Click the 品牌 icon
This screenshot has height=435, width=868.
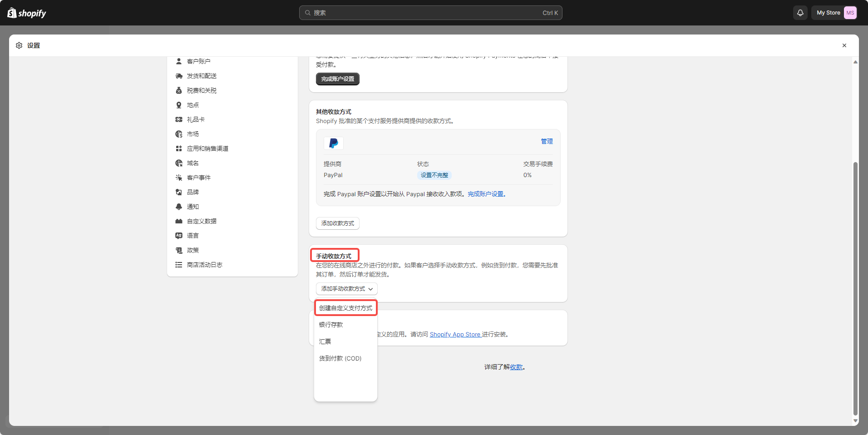(x=179, y=192)
